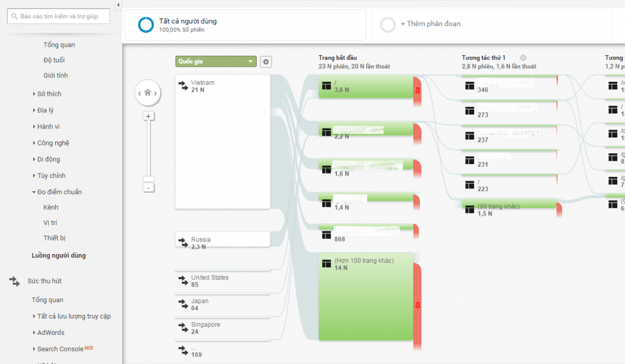The height and width of the screenshot is (364, 625).
Task: Click the Sức thu hút section icon
Action: point(15,281)
